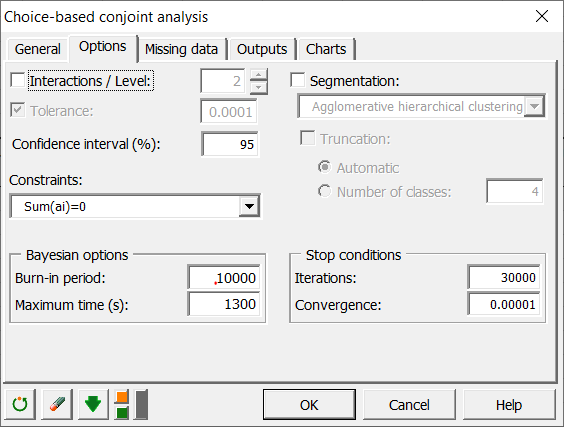
Task: Click the 'Constraints:' label
Action: 46,180
